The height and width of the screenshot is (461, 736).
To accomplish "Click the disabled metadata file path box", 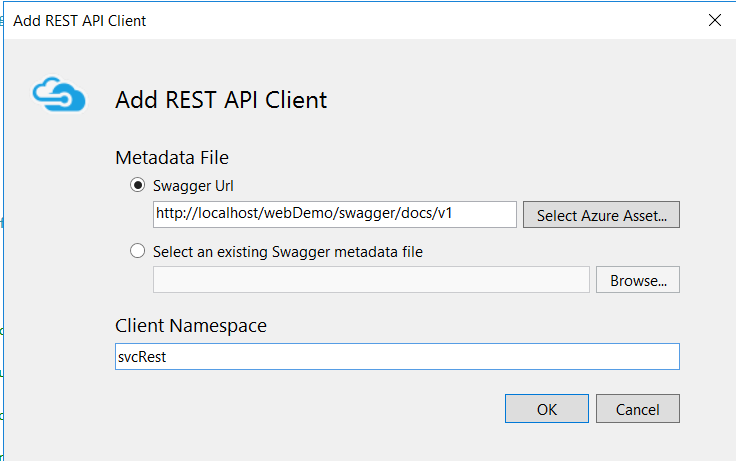I will coord(371,280).
